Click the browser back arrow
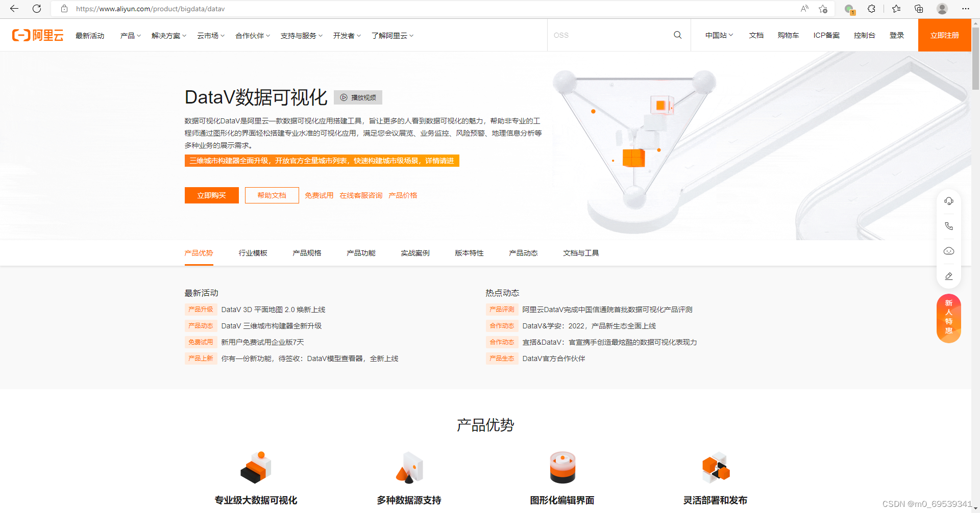This screenshot has height=513, width=980. (x=14, y=9)
